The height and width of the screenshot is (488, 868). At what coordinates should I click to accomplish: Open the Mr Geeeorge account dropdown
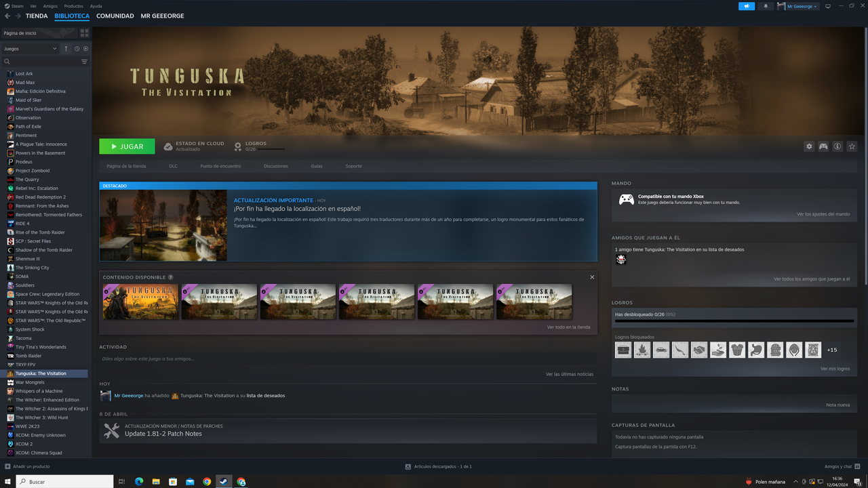798,6
